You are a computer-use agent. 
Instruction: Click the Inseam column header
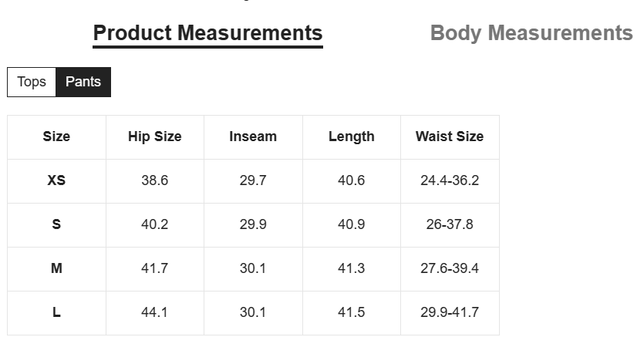click(253, 136)
